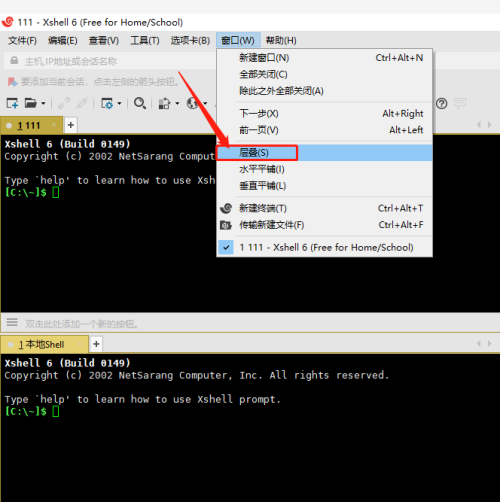Click the Open Session folder icon
This screenshot has width=500, height=502.
pos(31,103)
